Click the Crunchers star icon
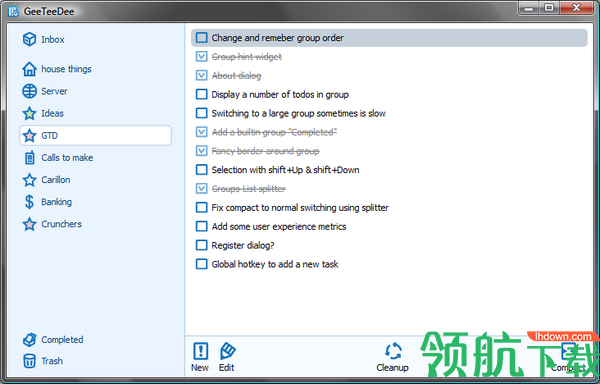The image size is (600, 384). [x=29, y=224]
